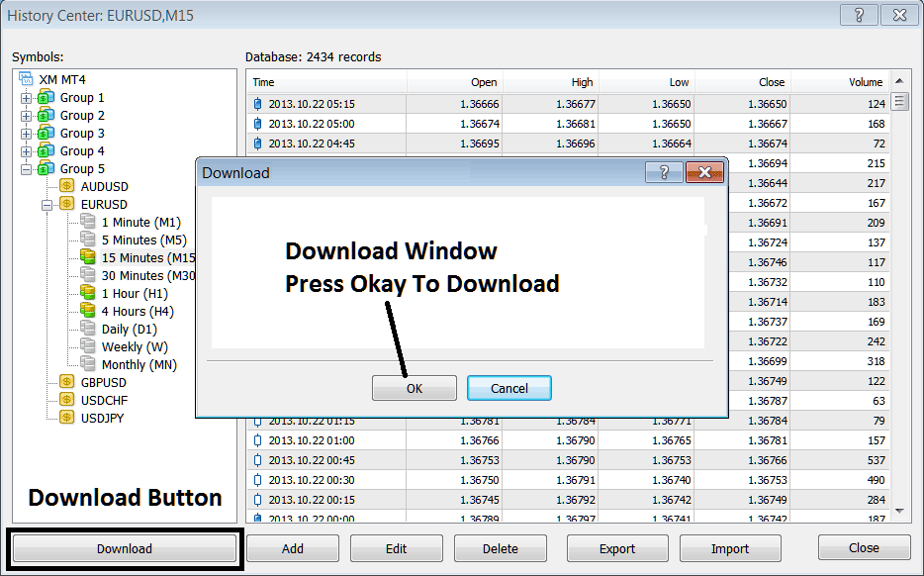The image size is (924, 576).
Task: Select the 15 Minutes (M15) timeframe icon
Action: 88,257
